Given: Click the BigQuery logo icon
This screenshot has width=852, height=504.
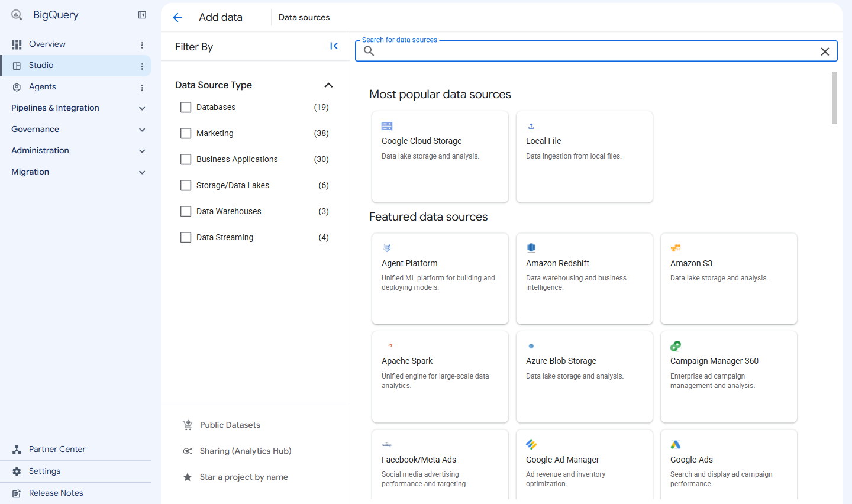Looking at the screenshot, I should point(17,15).
